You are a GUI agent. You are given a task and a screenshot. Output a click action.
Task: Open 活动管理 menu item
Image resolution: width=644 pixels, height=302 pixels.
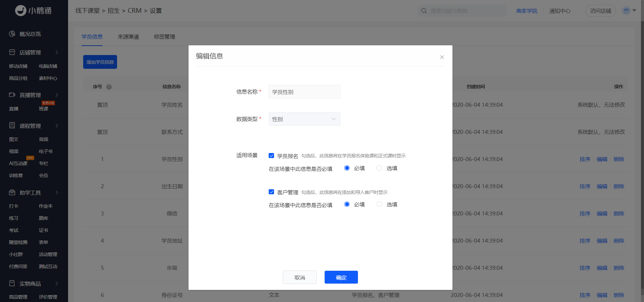48,254
